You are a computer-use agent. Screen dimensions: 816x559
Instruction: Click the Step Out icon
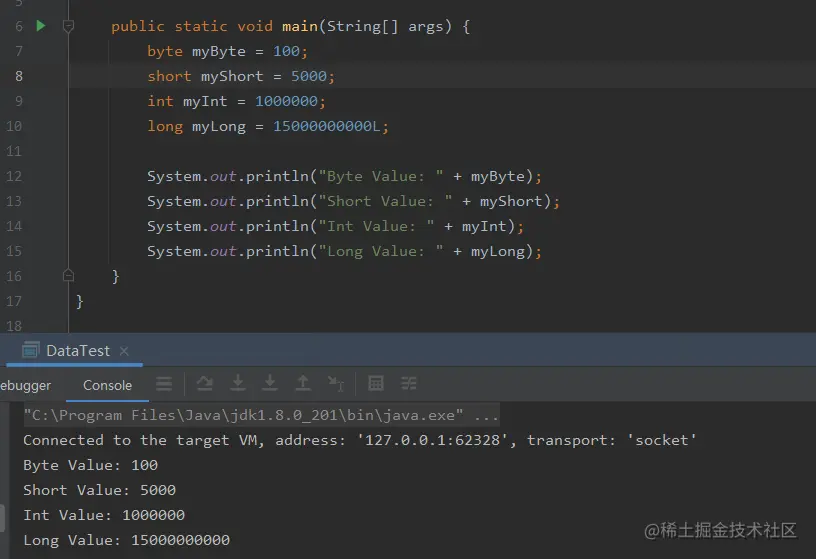(x=303, y=383)
